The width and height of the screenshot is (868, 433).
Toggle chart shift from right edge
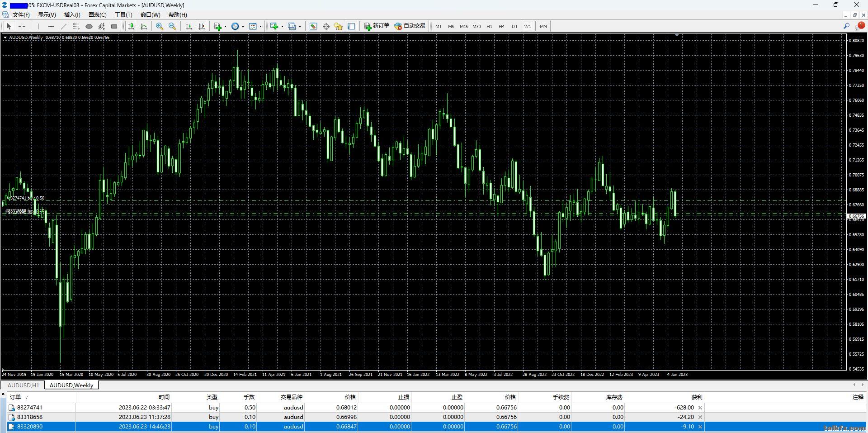point(202,26)
